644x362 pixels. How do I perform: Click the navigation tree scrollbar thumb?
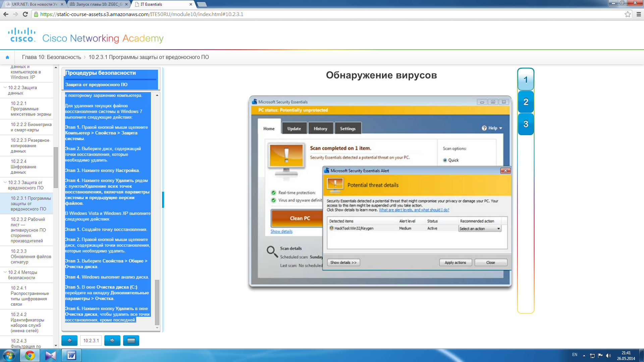[x=56, y=168]
